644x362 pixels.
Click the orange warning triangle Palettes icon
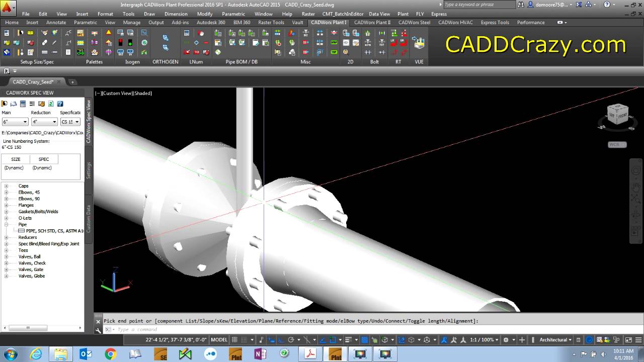coord(109,33)
